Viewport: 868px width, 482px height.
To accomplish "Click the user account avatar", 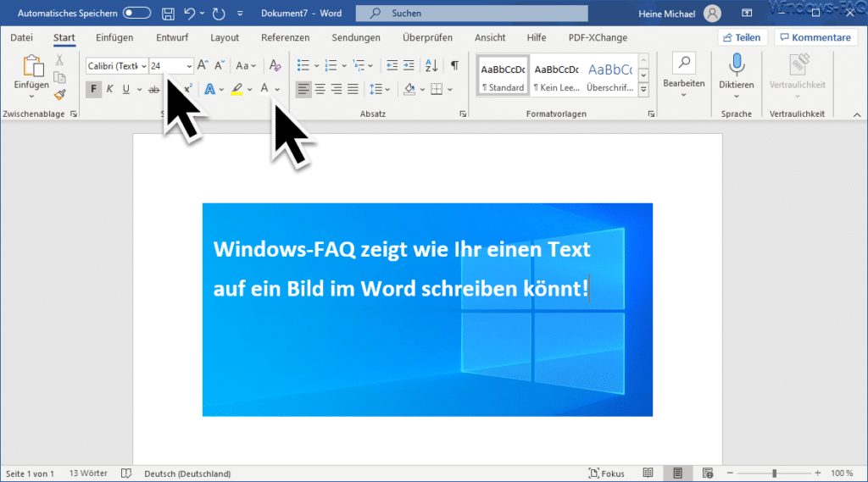I will click(x=712, y=14).
